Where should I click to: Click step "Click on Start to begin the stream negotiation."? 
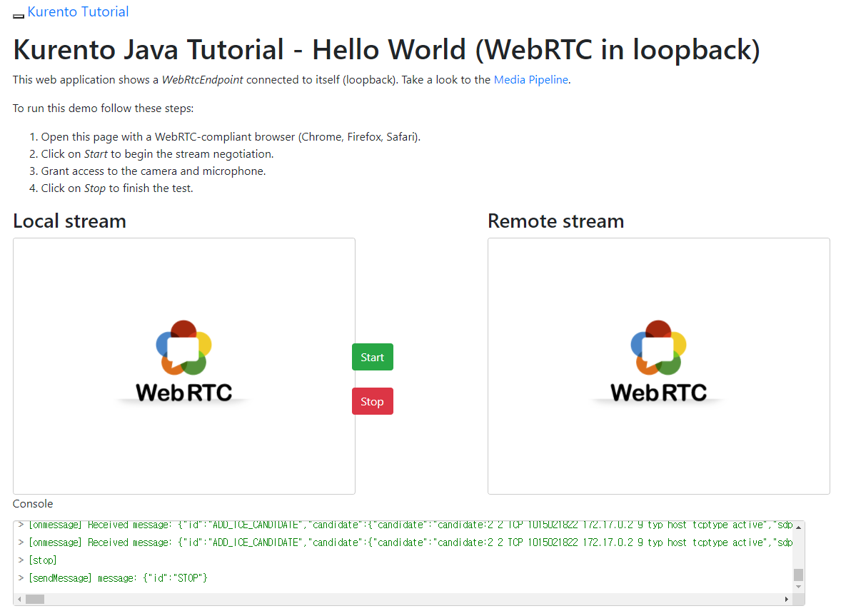click(157, 154)
